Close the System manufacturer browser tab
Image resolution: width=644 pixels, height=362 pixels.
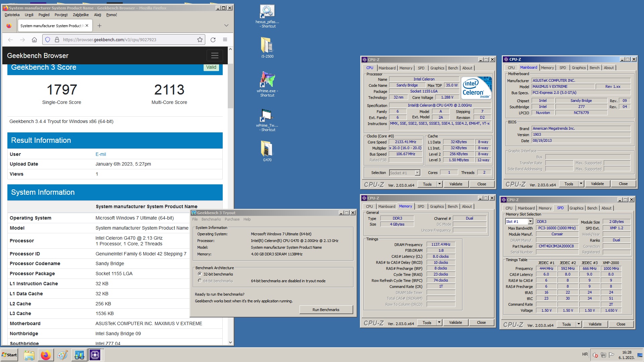(87, 25)
